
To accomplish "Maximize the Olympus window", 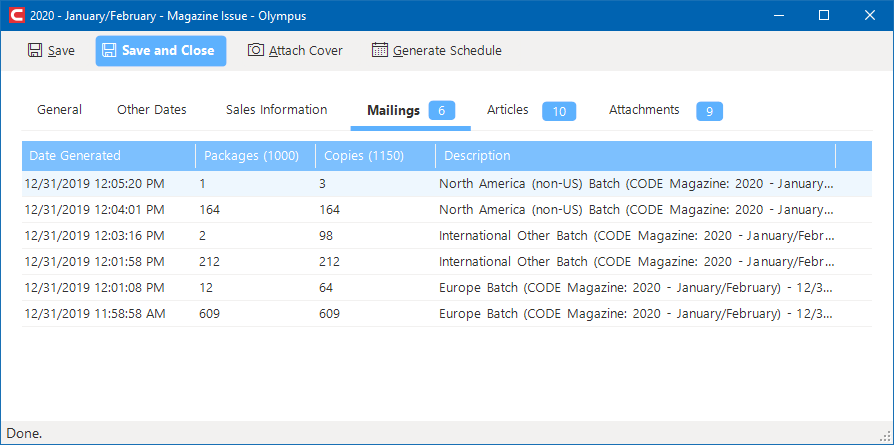I will click(x=824, y=15).
